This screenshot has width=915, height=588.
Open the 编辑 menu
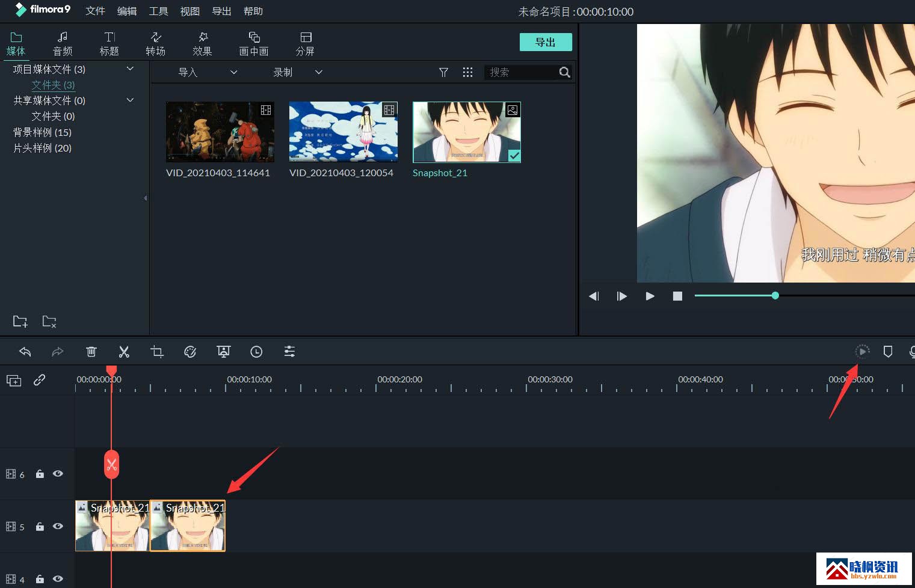click(x=127, y=11)
